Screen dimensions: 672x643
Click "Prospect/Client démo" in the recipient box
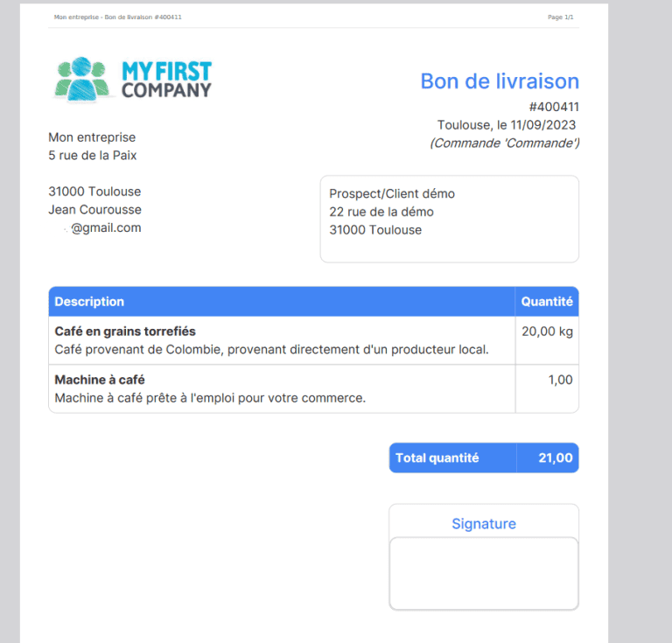click(x=392, y=194)
